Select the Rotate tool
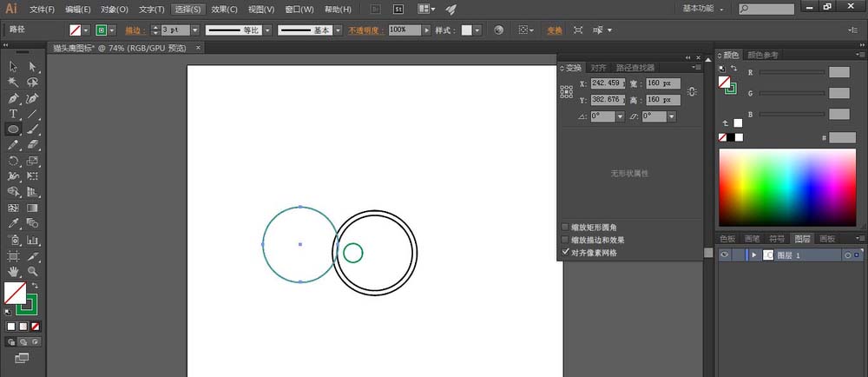This screenshot has width=868, height=377. [13, 161]
